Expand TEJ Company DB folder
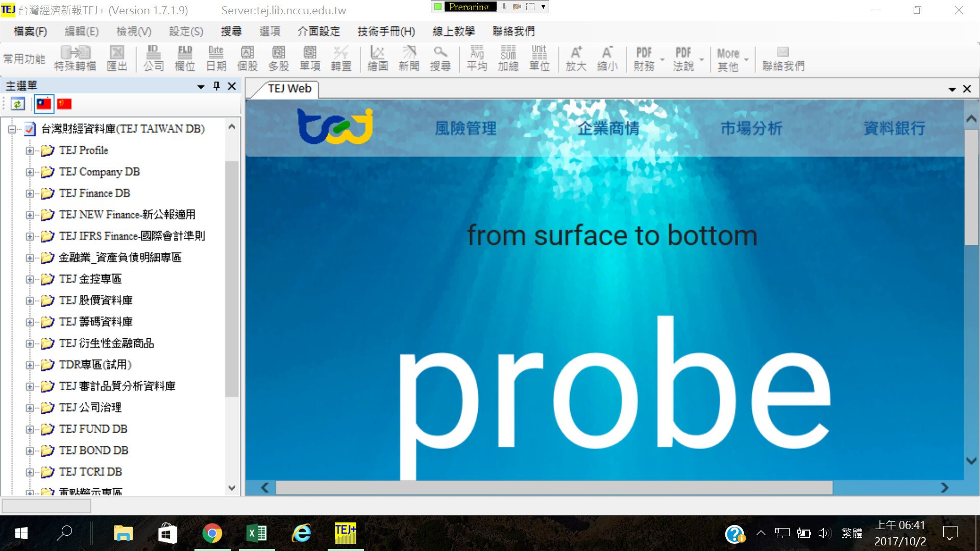Screen dimensions: 980x551 [x=30, y=172]
